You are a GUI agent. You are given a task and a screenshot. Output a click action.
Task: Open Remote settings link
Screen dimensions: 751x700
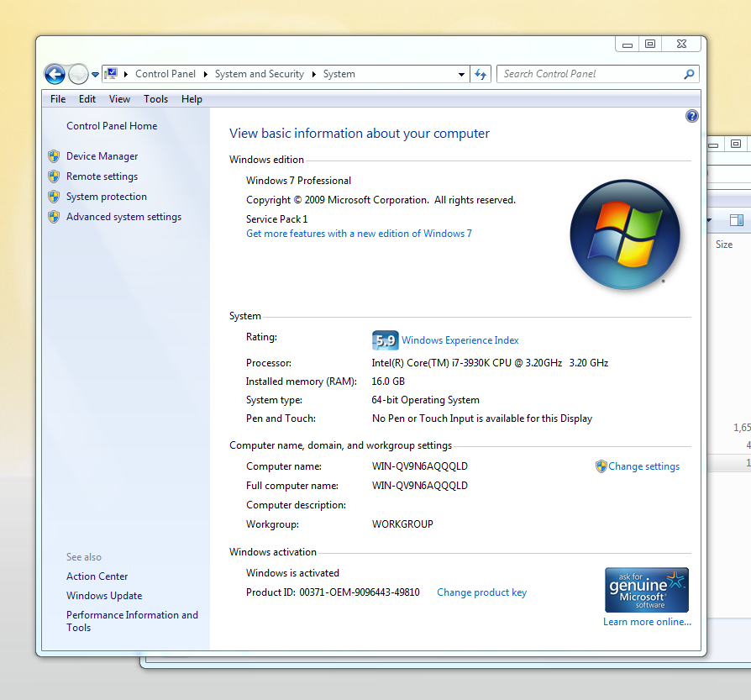[102, 176]
